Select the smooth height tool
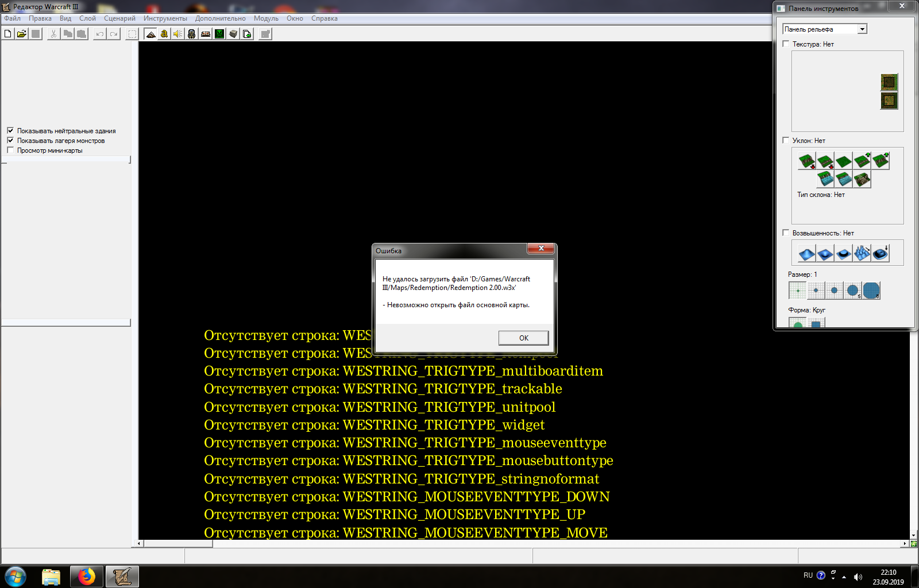The image size is (919, 588). click(881, 253)
